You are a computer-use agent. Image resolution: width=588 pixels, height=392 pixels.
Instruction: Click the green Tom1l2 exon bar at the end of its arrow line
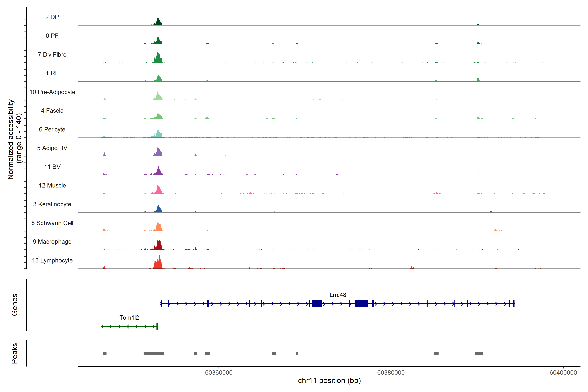(x=157, y=326)
